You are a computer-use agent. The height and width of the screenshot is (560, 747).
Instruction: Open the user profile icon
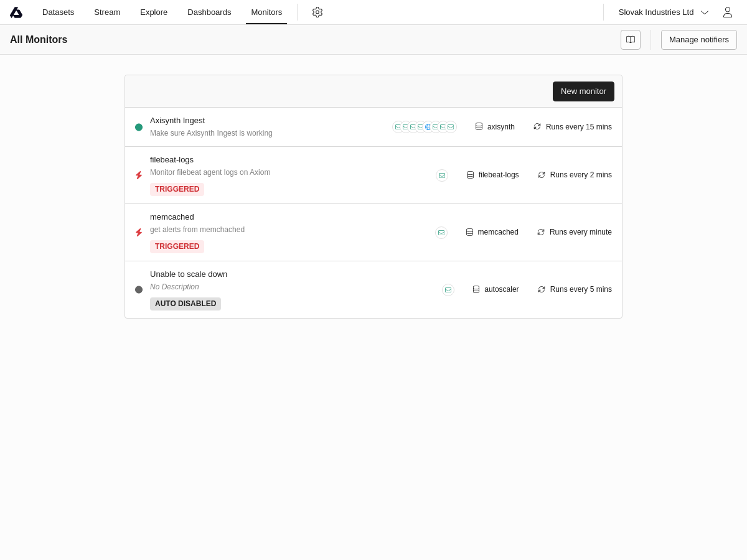pos(727,12)
